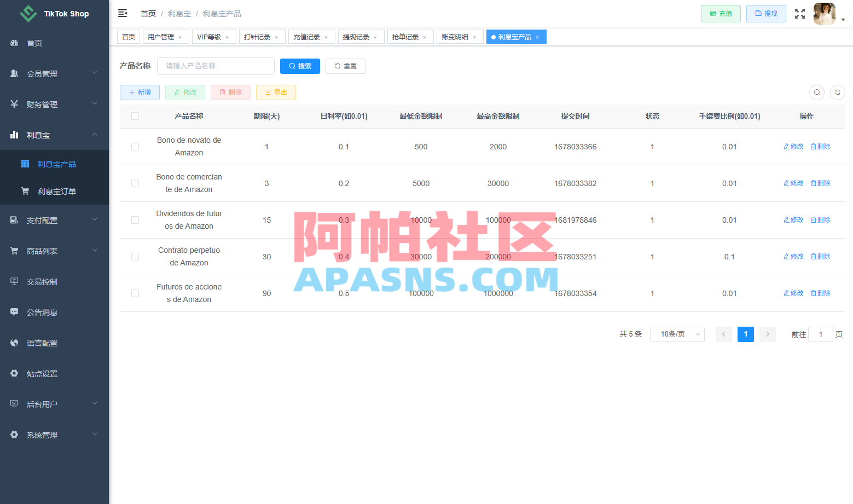The image size is (853, 504).
Task: Close the 用户管理 tab
Action: pos(180,37)
